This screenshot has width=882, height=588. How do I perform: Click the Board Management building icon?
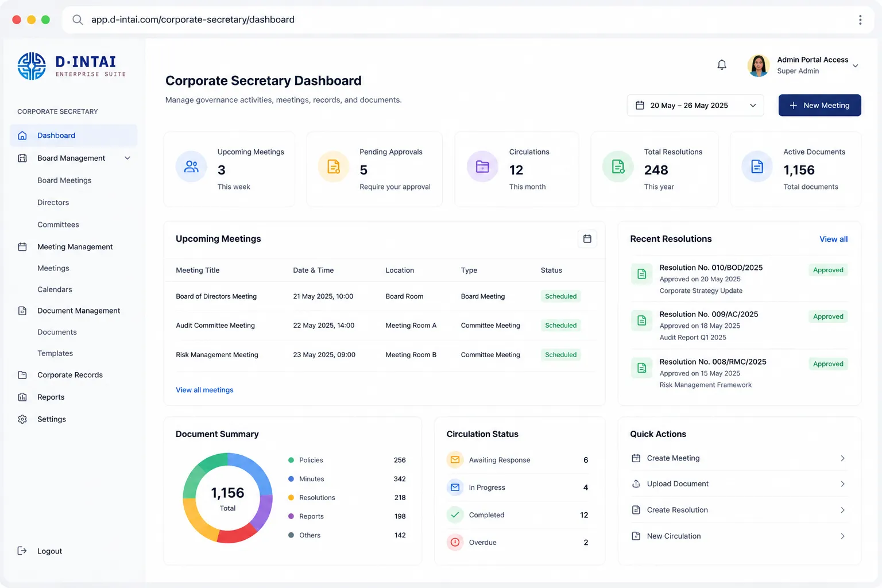22,158
